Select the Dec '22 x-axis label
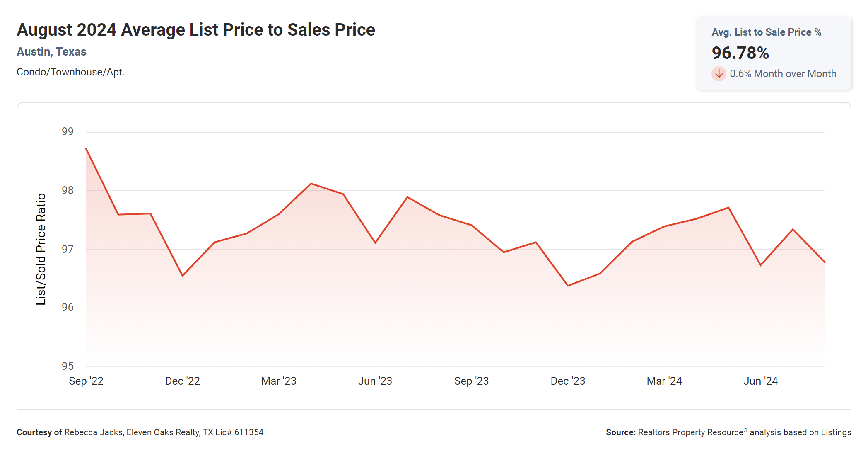868x456 pixels. click(183, 381)
